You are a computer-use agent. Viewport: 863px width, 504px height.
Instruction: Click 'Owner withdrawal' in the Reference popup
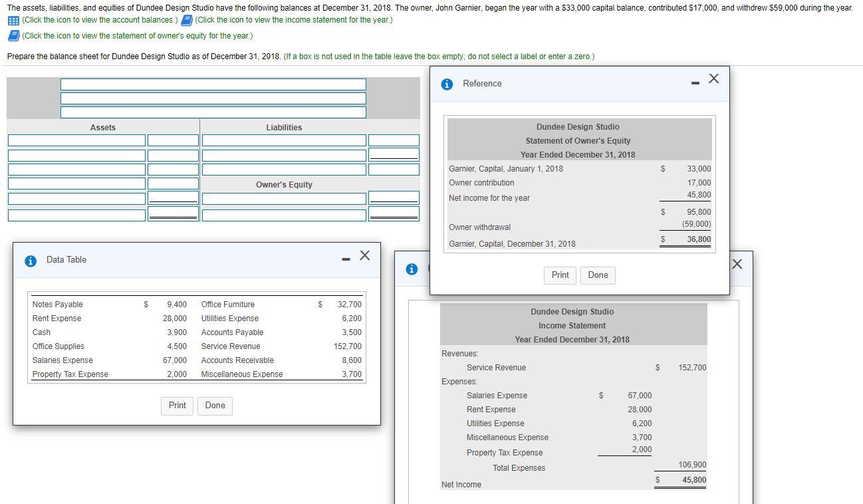[x=480, y=227]
